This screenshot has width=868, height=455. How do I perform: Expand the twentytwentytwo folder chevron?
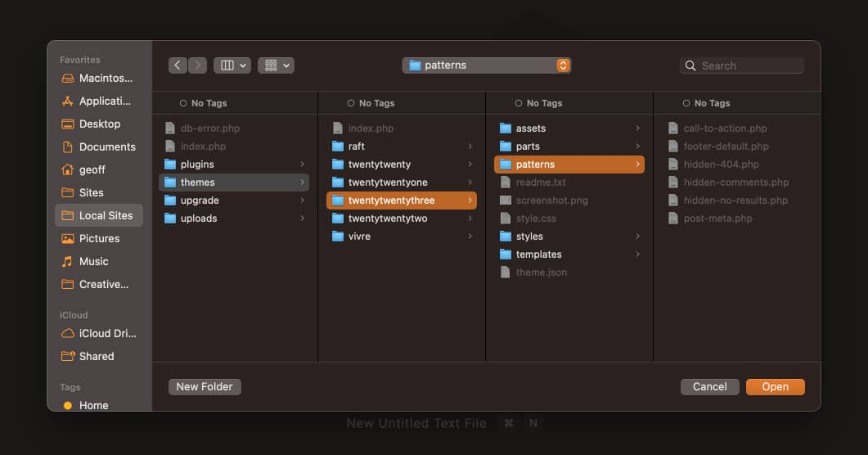tap(470, 218)
